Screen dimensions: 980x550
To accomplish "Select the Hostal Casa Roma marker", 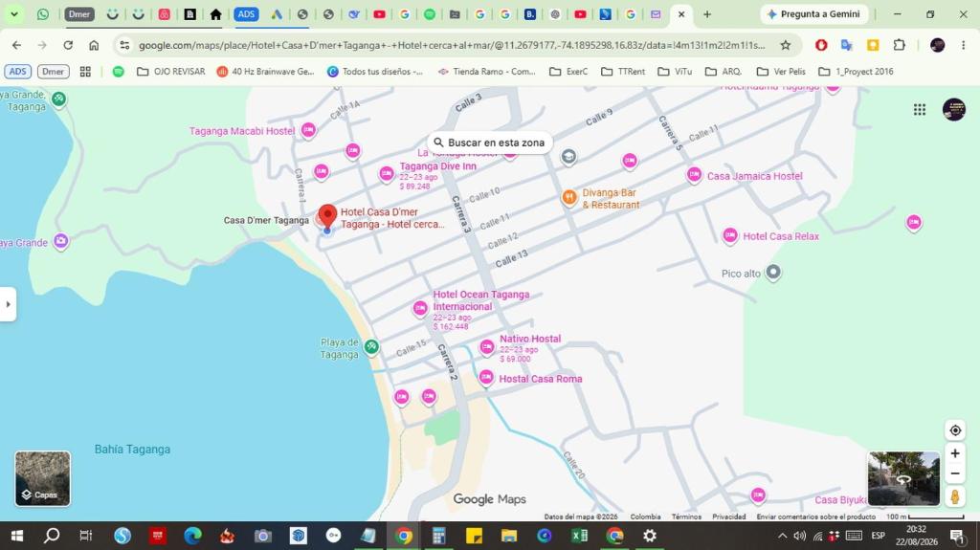I will 485,378.
